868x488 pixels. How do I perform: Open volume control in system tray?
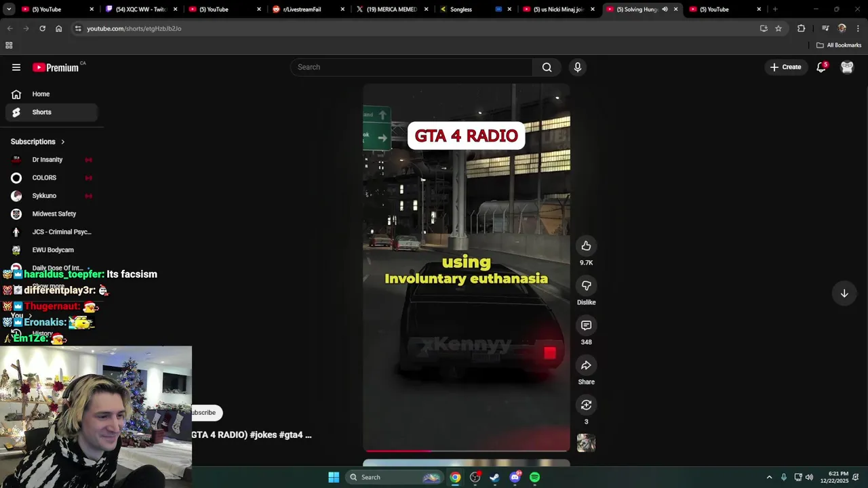[809, 477]
